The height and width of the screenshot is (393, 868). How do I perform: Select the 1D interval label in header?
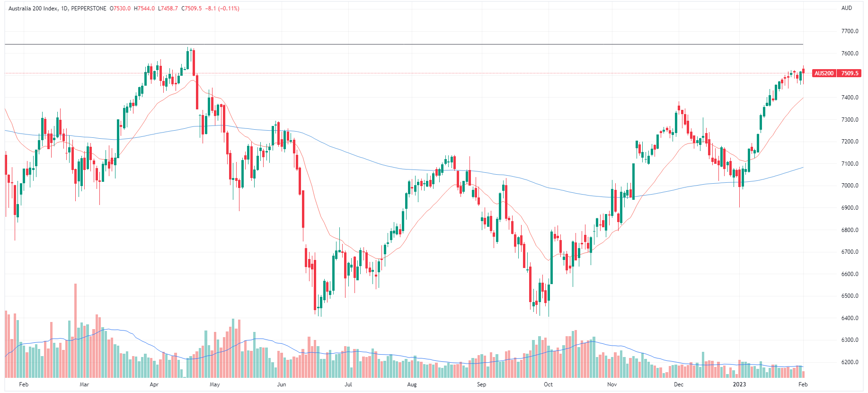tap(64, 9)
